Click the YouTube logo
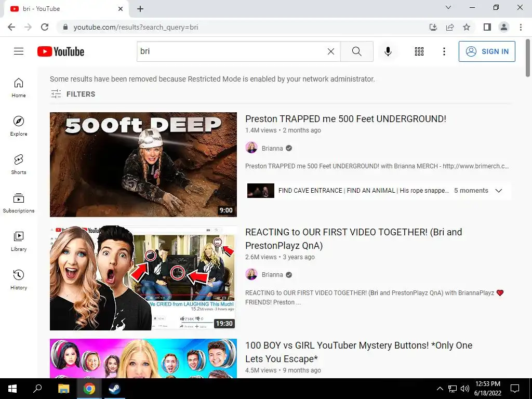This screenshot has width=532, height=399. [61, 51]
